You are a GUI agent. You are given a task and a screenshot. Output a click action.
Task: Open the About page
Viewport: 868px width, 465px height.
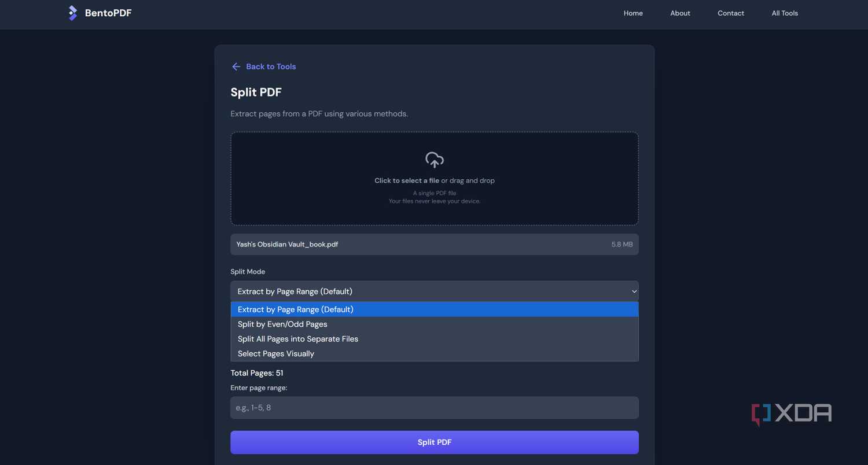pos(680,13)
